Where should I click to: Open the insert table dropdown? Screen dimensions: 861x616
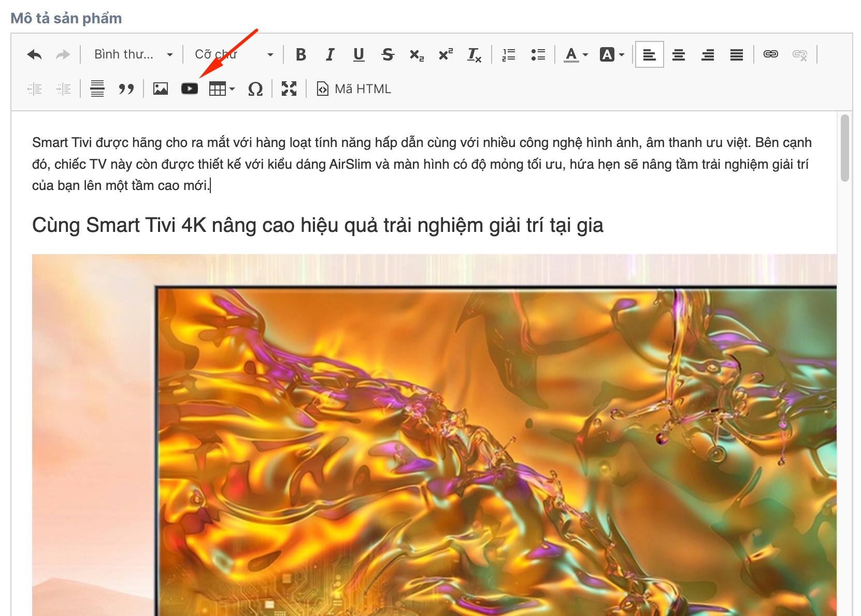pyautogui.click(x=222, y=89)
